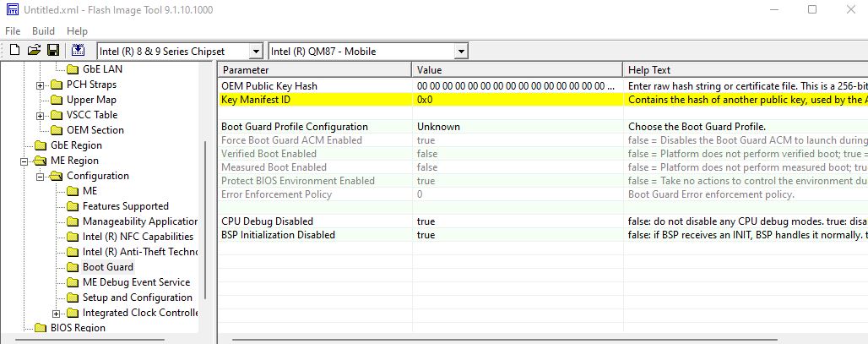
Task: Select Protect BIOS Environment Enabled row
Action: click(543, 181)
